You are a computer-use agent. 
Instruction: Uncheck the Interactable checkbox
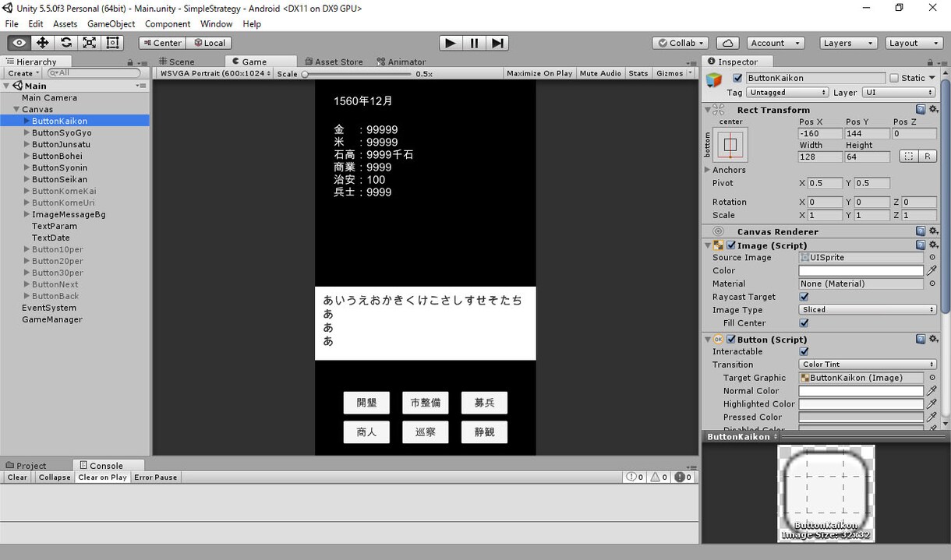coord(804,351)
